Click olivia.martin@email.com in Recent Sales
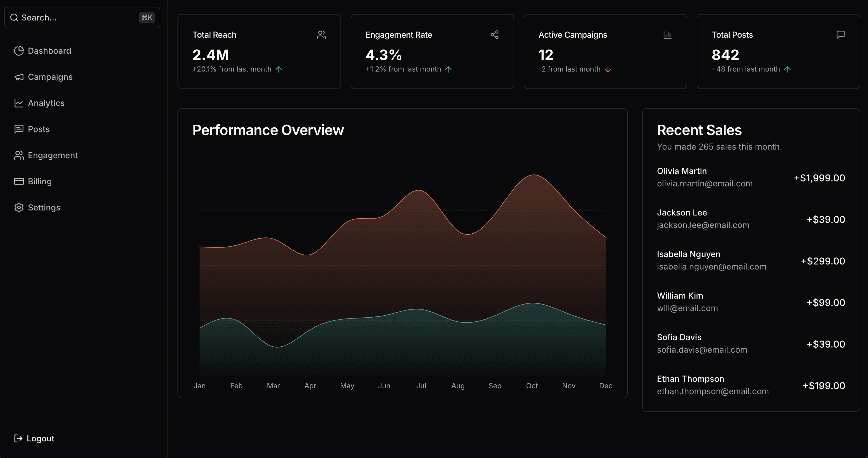The image size is (868, 458). pyautogui.click(x=704, y=183)
